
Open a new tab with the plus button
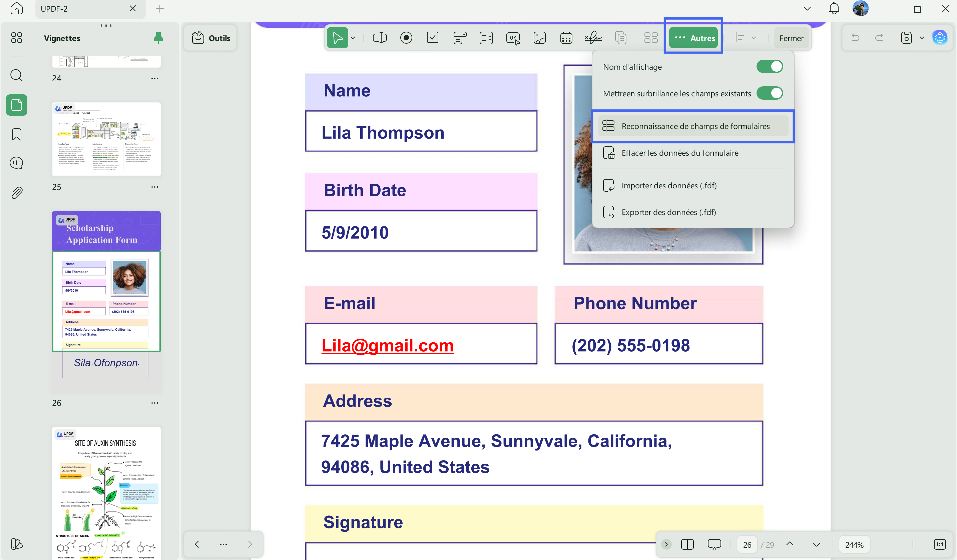click(x=159, y=8)
